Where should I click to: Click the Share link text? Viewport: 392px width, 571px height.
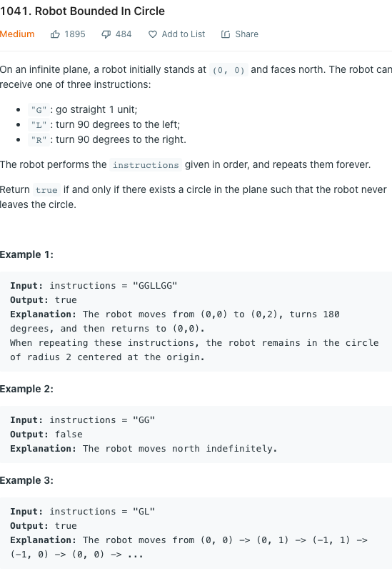click(247, 34)
